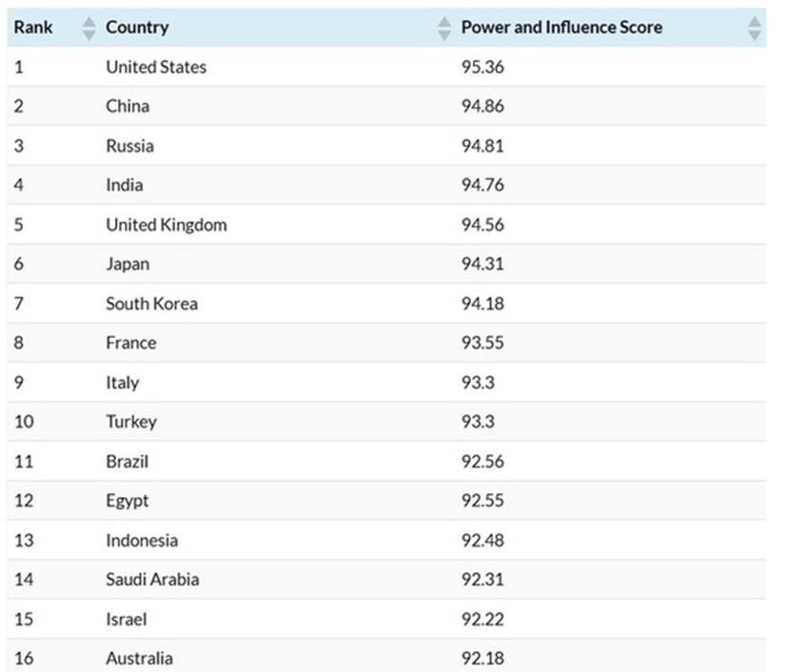Select the United States row
The width and height of the screenshot is (790, 672).
[x=156, y=68]
